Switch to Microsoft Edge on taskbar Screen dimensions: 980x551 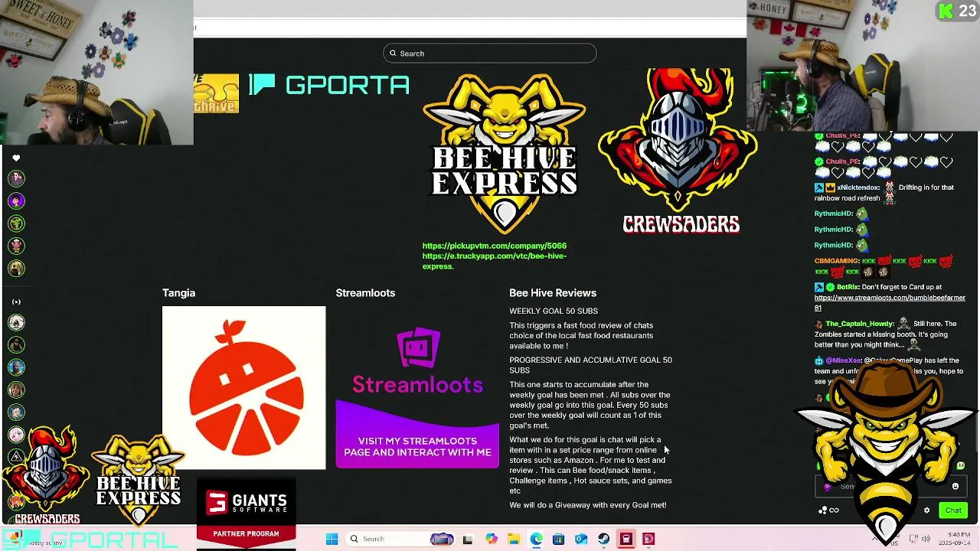(536, 539)
